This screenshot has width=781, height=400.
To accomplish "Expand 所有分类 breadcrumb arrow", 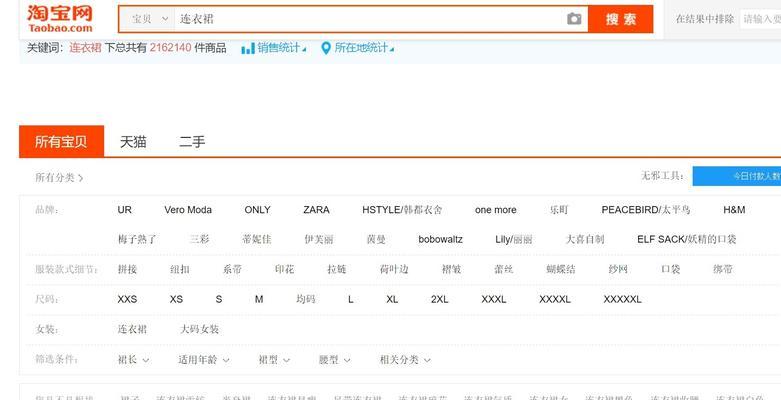I will [x=81, y=178].
